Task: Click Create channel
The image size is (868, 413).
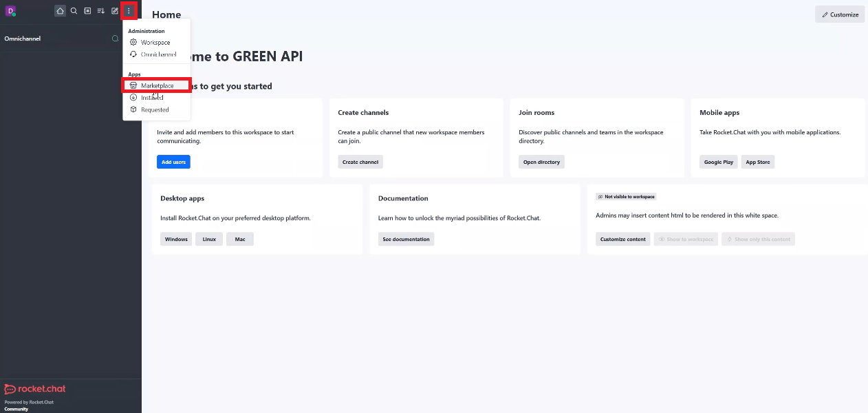Action: click(360, 162)
